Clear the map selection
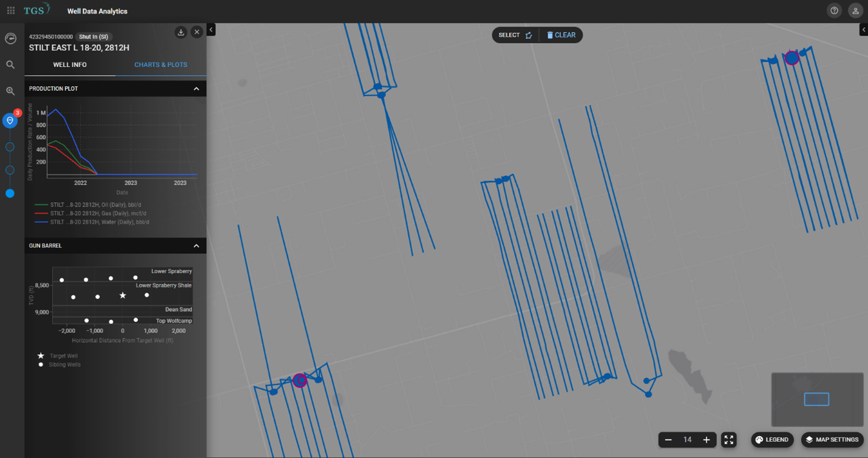Image resolution: width=868 pixels, height=458 pixels. click(x=561, y=35)
